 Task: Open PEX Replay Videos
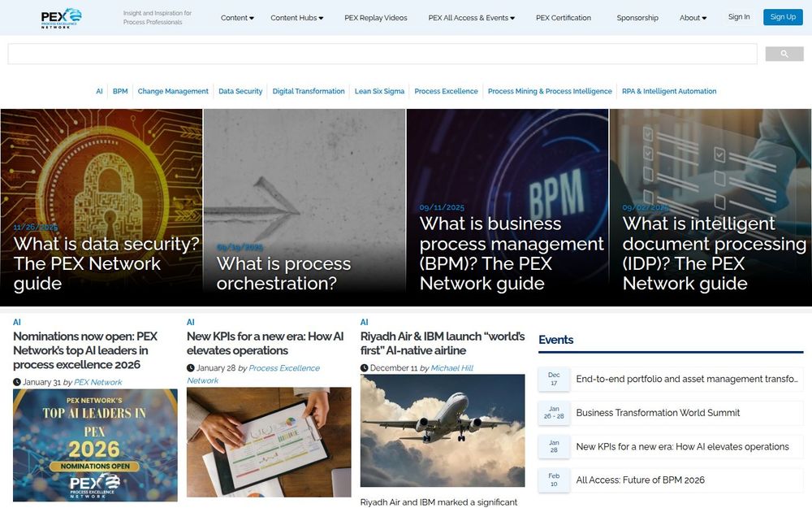[x=376, y=18]
